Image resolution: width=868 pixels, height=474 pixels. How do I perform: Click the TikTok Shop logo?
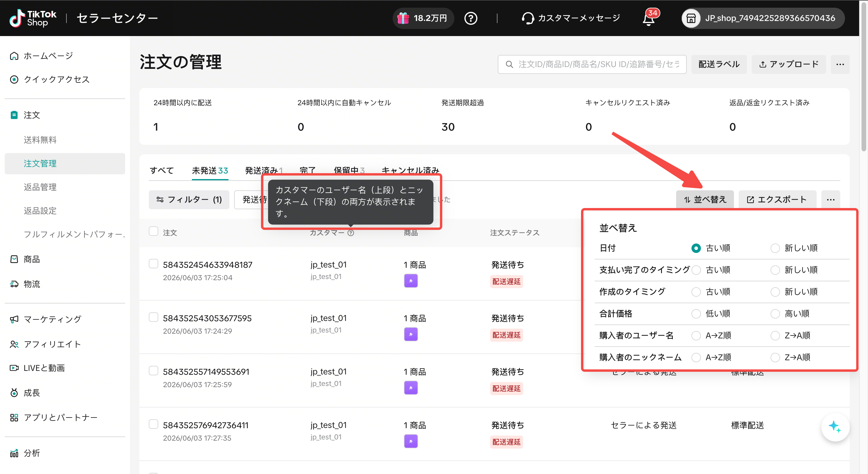33,18
